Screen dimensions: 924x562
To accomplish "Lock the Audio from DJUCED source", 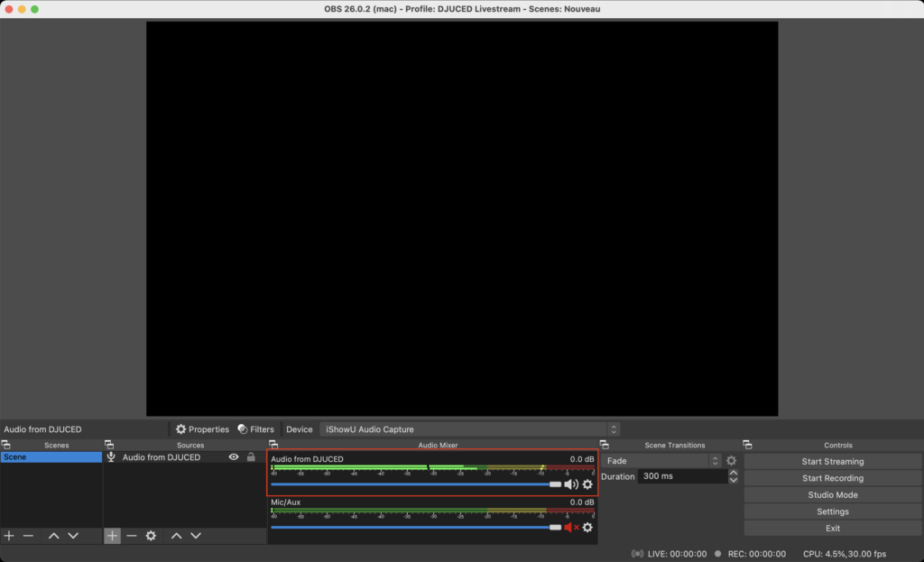I will click(x=250, y=456).
